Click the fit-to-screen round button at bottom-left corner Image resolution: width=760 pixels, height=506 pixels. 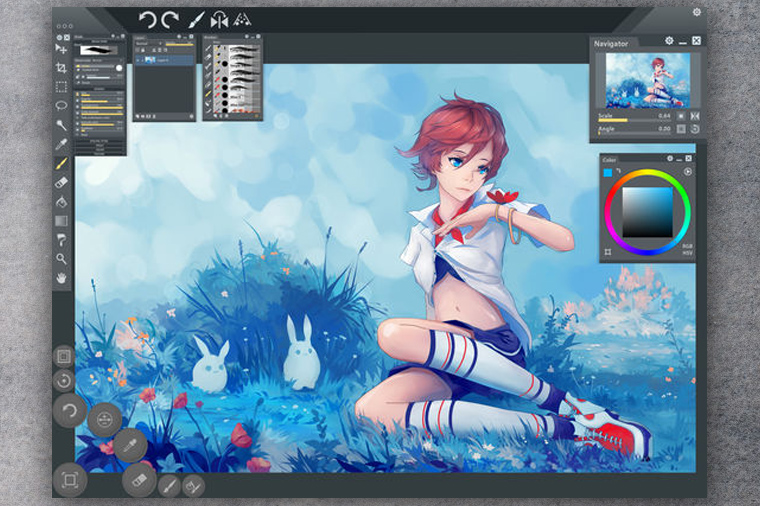click(70, 480)
